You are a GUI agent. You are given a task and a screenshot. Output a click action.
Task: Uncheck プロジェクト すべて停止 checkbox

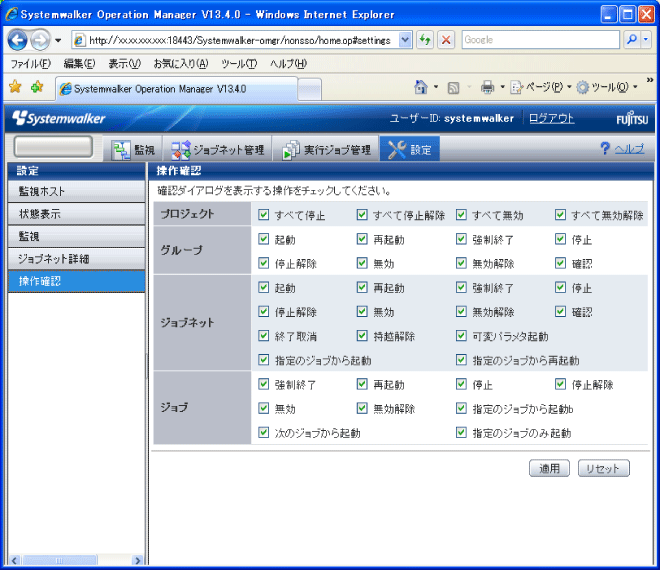[x=264, y=215]
